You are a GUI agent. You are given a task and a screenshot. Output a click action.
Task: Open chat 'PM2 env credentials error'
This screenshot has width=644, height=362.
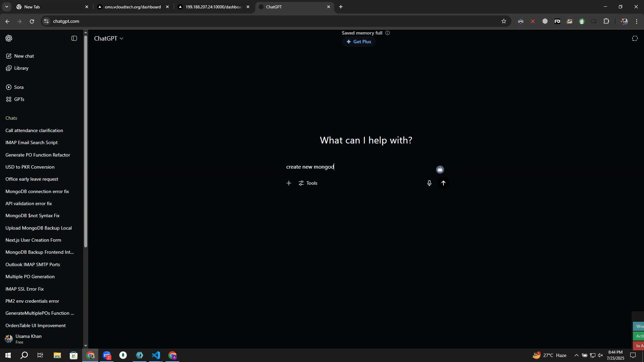click(x=32, y=301)
